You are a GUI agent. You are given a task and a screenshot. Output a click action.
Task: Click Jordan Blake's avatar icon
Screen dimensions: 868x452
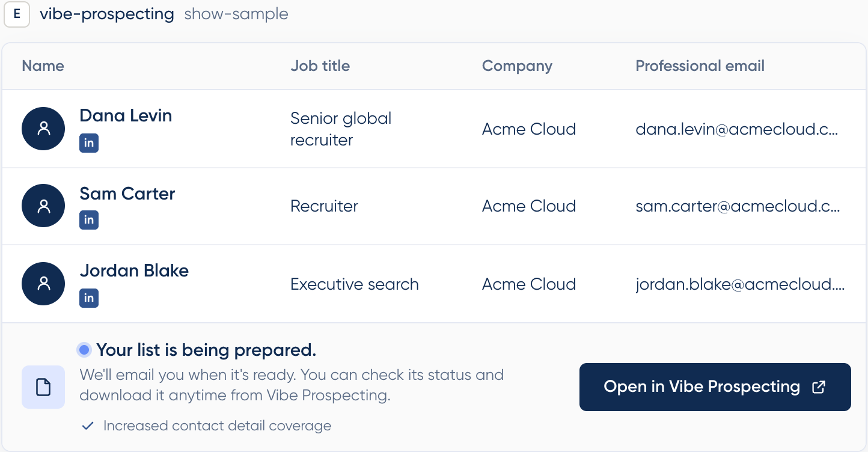43,284
